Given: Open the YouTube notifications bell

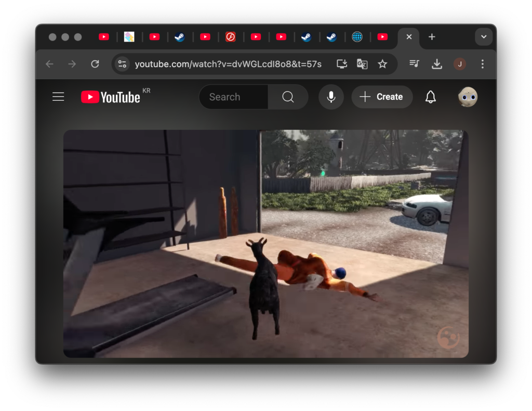Looking at the screenshot, I should (x=430, y=97).
